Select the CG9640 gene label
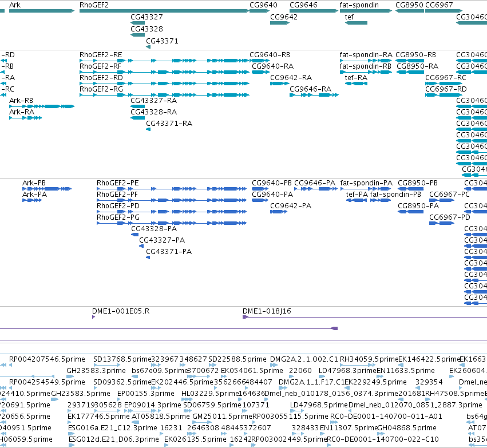The height and width of the screenshot is (448, 487). coord(263,5)
